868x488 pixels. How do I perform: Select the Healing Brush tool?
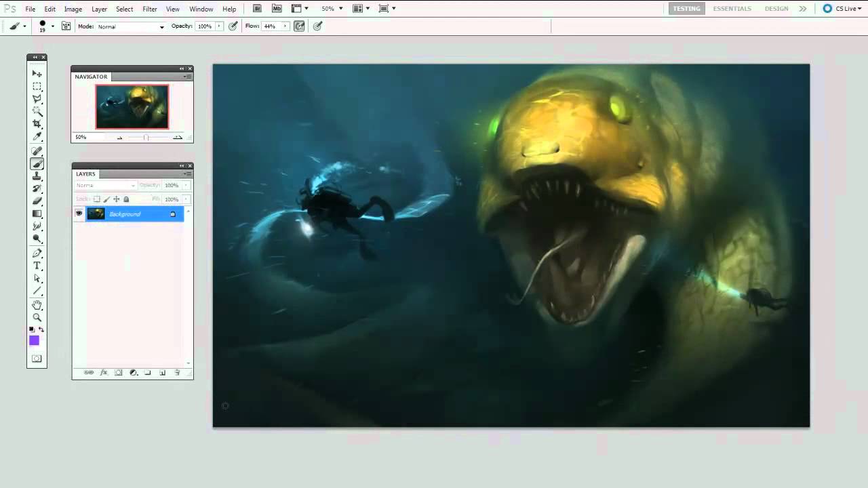[37, 150]
